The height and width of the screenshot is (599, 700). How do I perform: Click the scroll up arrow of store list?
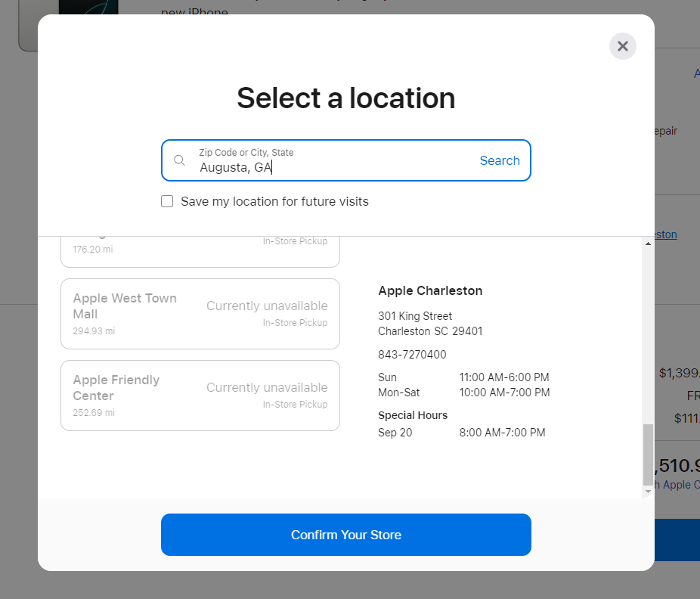648,244
